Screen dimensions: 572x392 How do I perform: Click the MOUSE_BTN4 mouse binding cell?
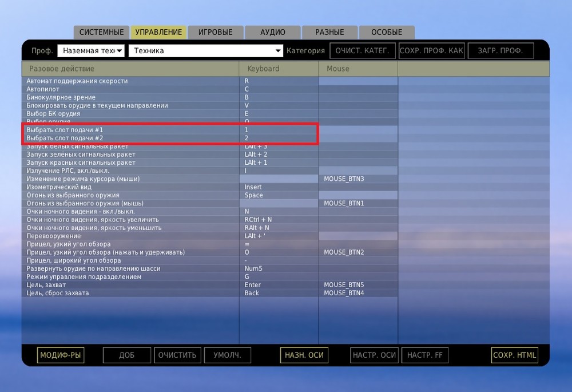(358, 293)
